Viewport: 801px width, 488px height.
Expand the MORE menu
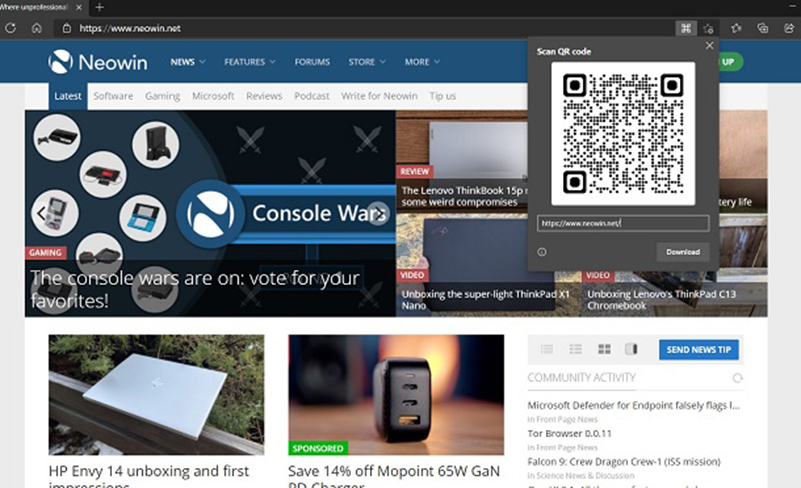(x=422, y=62)
